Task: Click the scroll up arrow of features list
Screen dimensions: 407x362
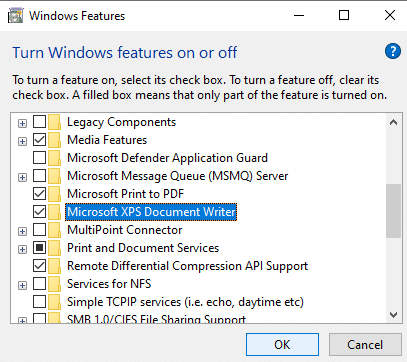Action: tap(393, 122)
